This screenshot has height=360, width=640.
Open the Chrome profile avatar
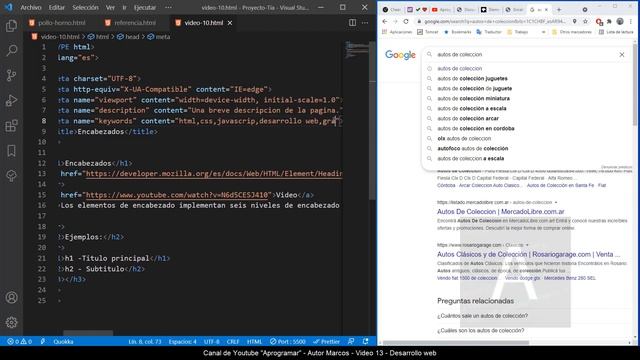[620, 21]
